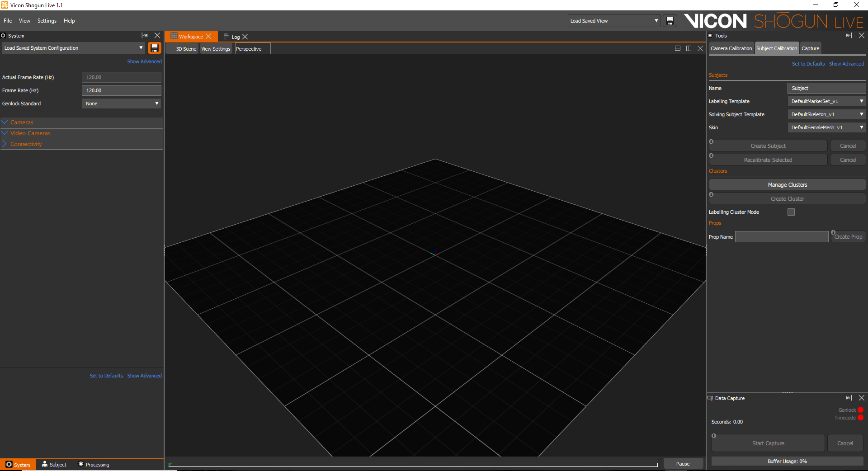868x471 pixels.
Task: Collapse the Data Capture panel with arrow icon
Action: pos(849,398)
